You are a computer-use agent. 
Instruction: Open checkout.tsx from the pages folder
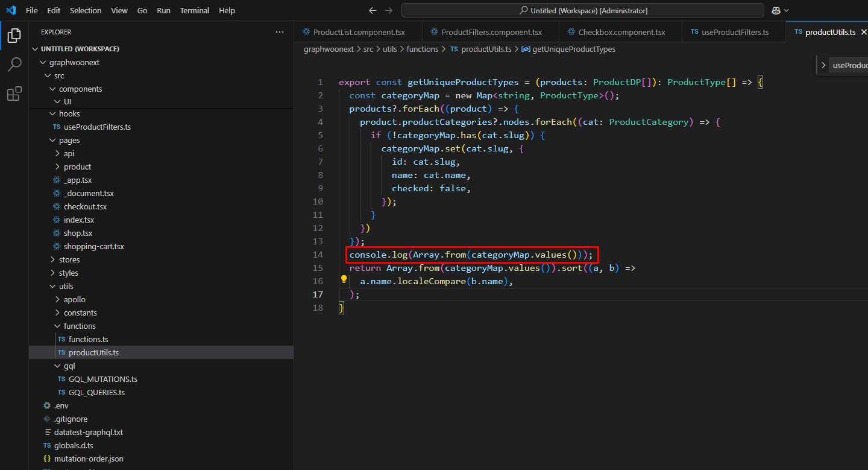pyautogui.click(x=85, y=206)
